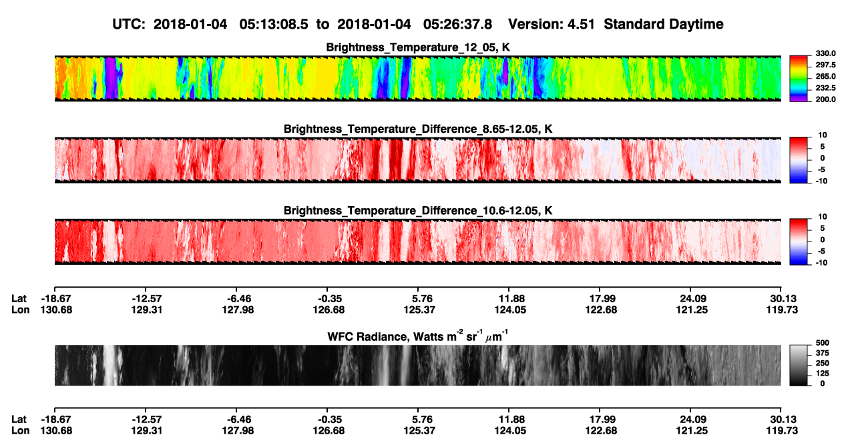This screenshot has height=445, width=868.
Task: Click Lat 17.99 on axis above WFC panel
Action: point(600,298)
